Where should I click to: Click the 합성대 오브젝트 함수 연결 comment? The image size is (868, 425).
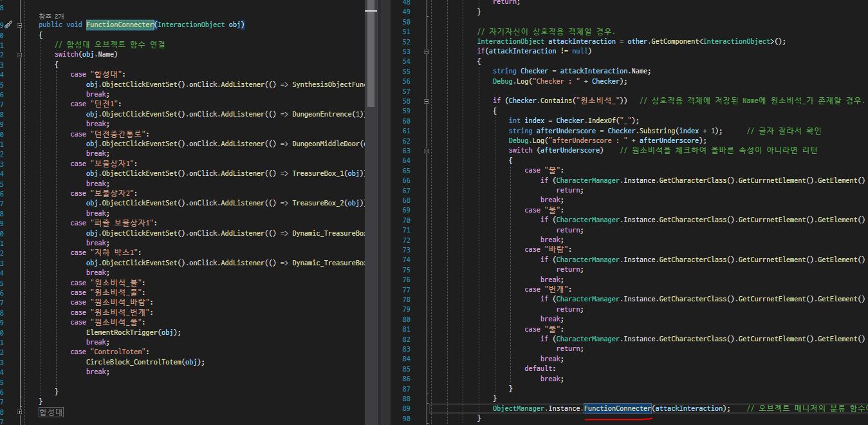110,44
